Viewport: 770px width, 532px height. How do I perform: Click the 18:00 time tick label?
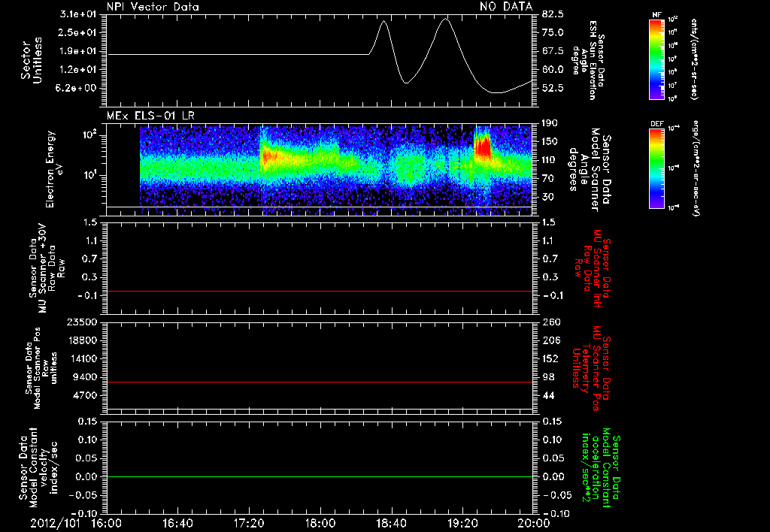(320, 523)
